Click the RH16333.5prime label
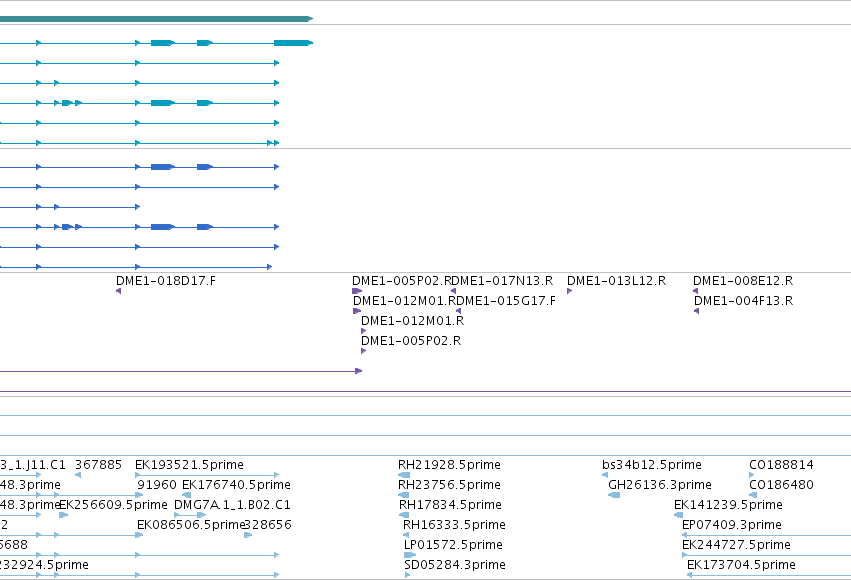 click(x=454, y=525)
